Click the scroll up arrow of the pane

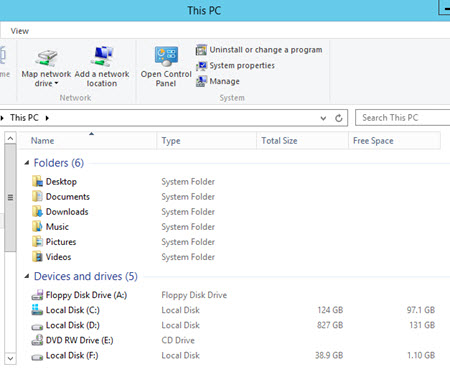coord(11,138)
